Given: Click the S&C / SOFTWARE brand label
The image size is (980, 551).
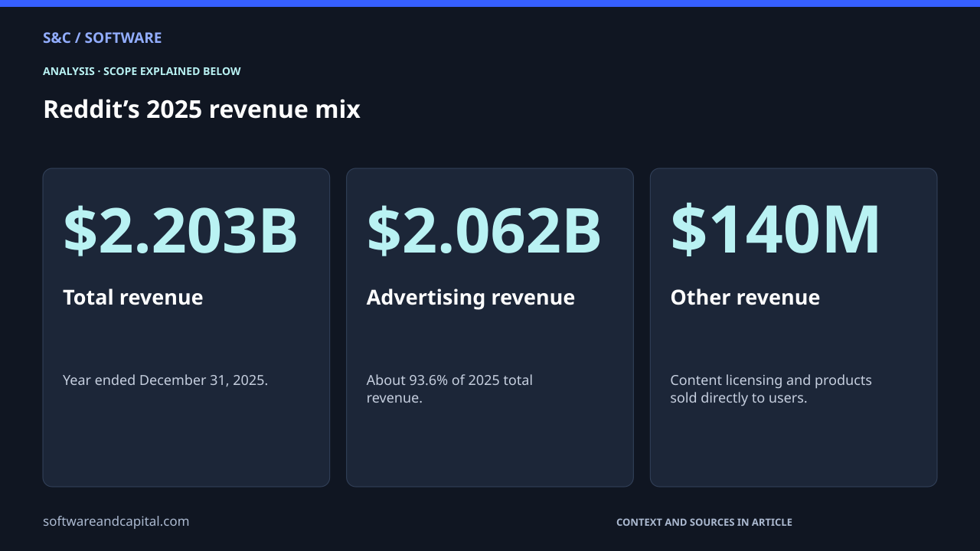Looking at the screenshot, I should pyautogui.click(x=102, y=38).
